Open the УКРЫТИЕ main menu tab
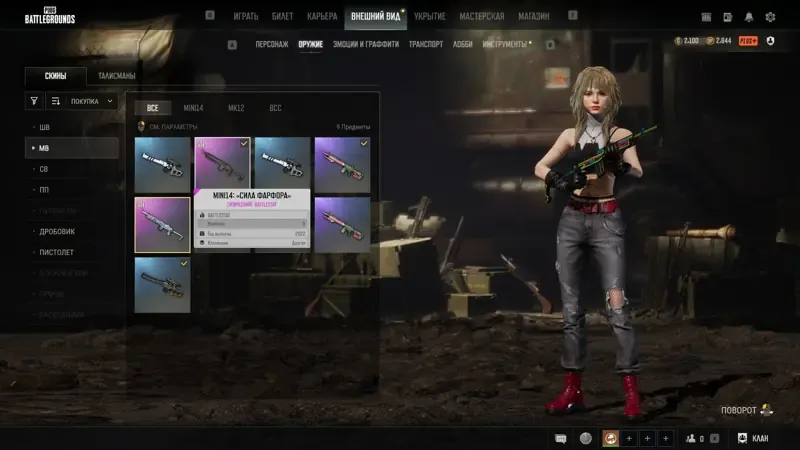The width and height of the screenshot is (800, 450). tap(430, 16)
